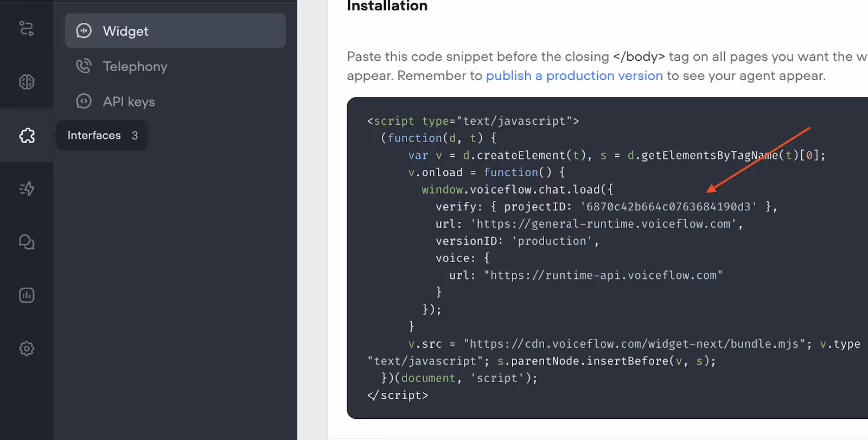The image size is (868, 440).
Task: Click the opening script type tag line
Action: (x=473, y=121)
